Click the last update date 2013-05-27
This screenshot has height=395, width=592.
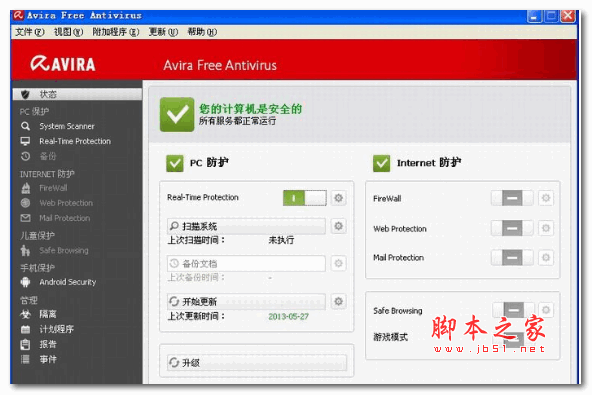(288, 316)
